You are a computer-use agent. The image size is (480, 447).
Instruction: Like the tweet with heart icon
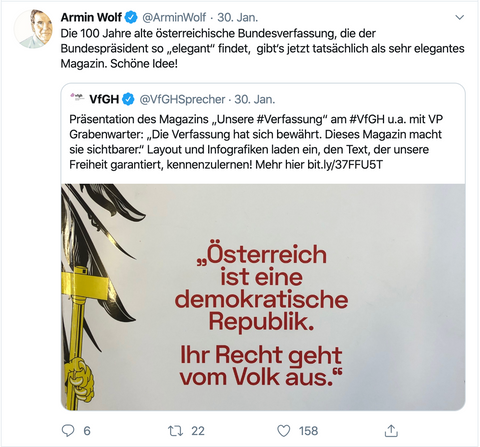click(284, 431)
